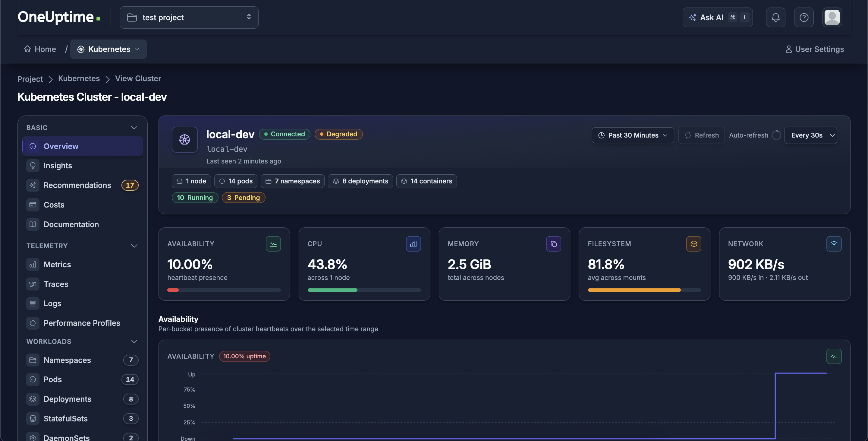Screen dimensions: 868x441
Task: Click the Availability card heartbeat icon
Action: click(x=273, y=244)
